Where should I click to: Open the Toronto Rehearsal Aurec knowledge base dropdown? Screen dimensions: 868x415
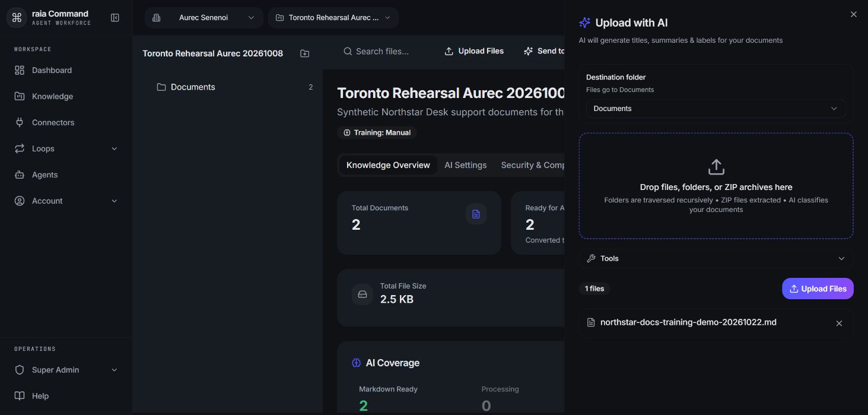click(x=333, y=18)
